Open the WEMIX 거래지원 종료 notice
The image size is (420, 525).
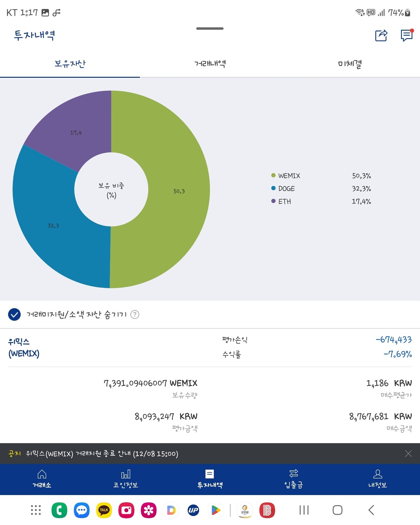pos(102,454)
